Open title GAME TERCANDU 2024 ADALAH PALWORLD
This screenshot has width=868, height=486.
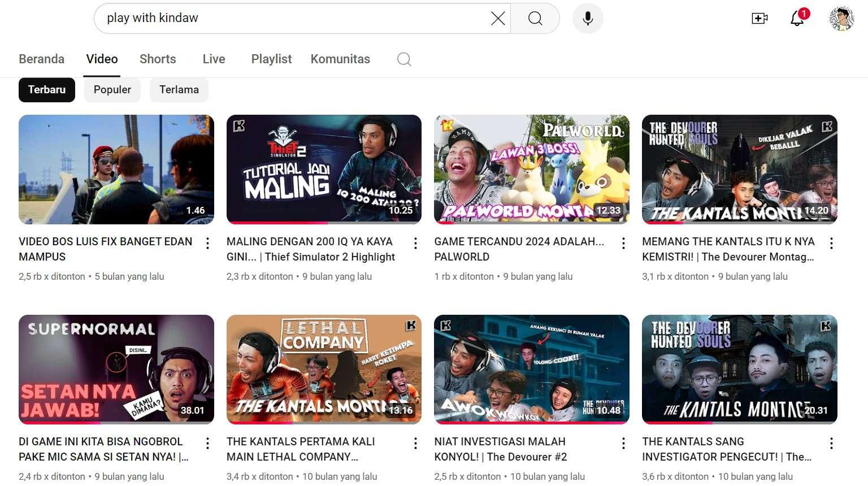[519, 249]
